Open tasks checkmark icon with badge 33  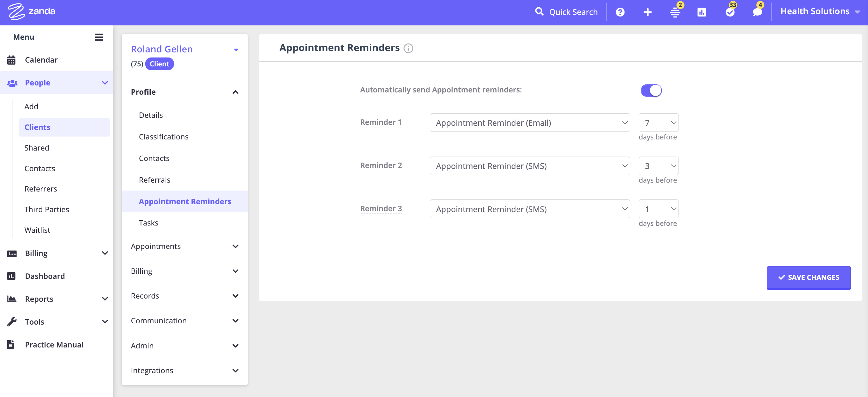click(x=730, y=12)
